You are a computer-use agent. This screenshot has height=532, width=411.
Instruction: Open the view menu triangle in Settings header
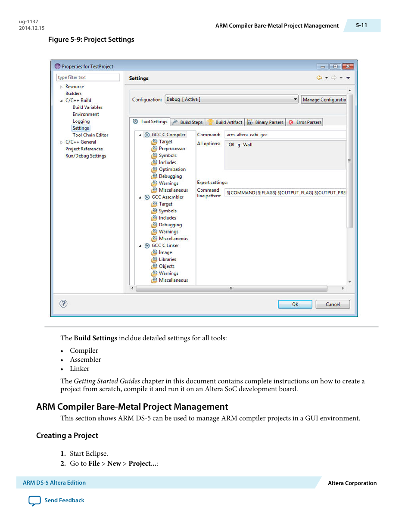(x=348, y=78)
